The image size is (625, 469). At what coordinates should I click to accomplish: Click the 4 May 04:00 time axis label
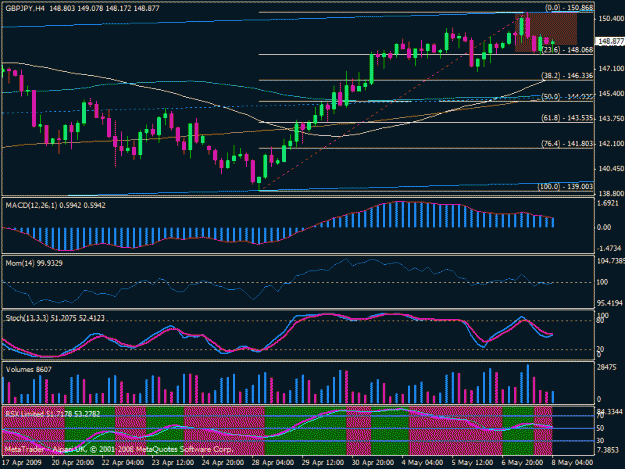pyautogui.click(x=422, y=463)
